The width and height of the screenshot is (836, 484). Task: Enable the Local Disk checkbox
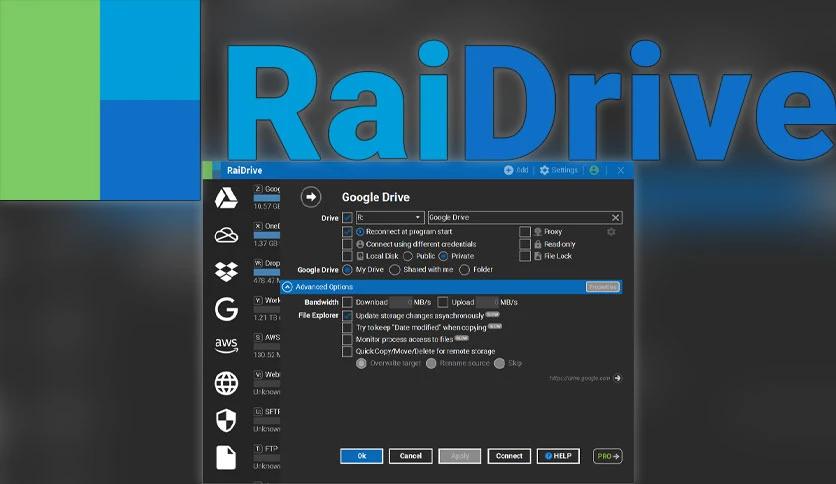tap(347, 256)
